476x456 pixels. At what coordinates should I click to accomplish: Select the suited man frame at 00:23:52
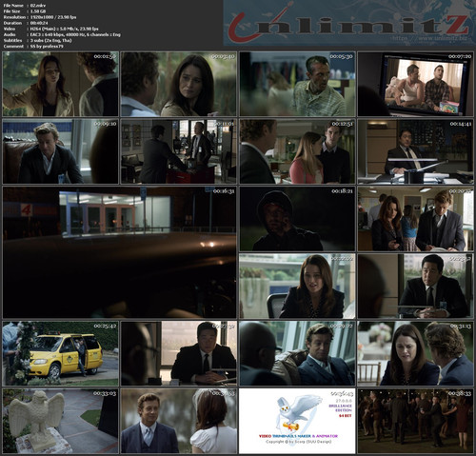click(416, 286)
